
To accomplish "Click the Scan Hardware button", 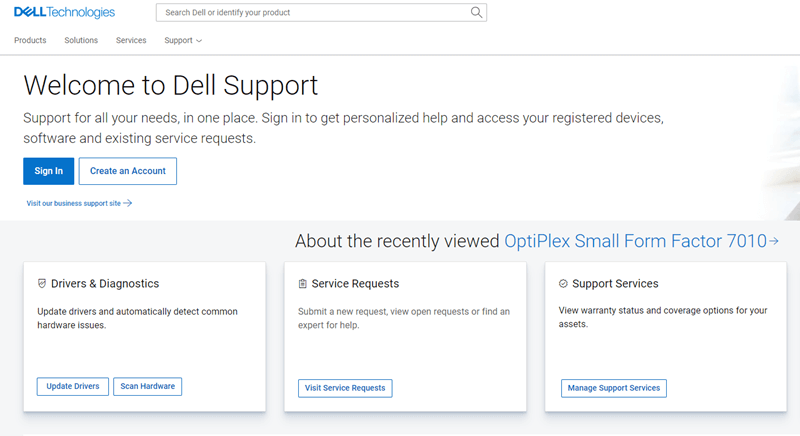I will [x=147, y=387].
